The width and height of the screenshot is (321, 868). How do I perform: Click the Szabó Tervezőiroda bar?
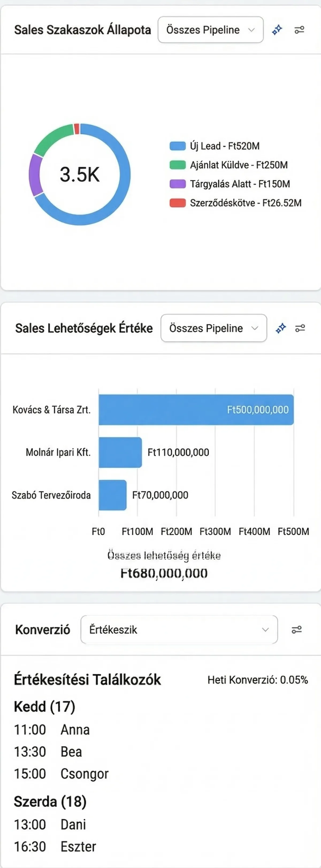click(113, 495)
